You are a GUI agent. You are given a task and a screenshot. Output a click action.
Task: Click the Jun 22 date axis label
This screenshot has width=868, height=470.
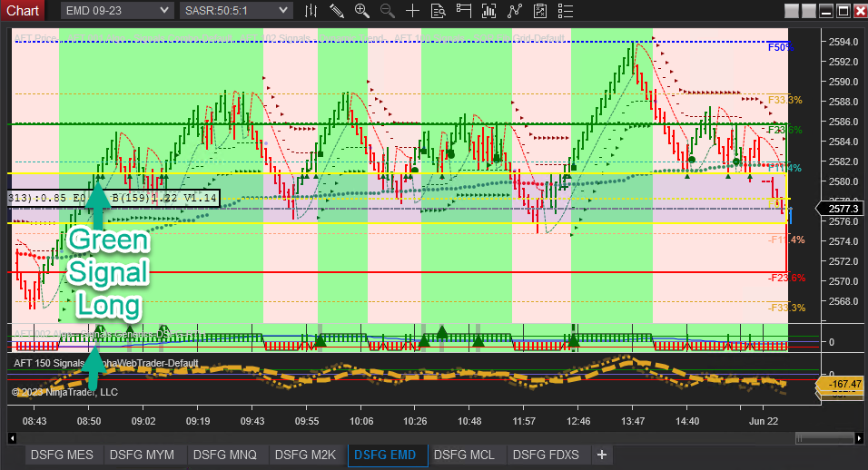(764, 421)
